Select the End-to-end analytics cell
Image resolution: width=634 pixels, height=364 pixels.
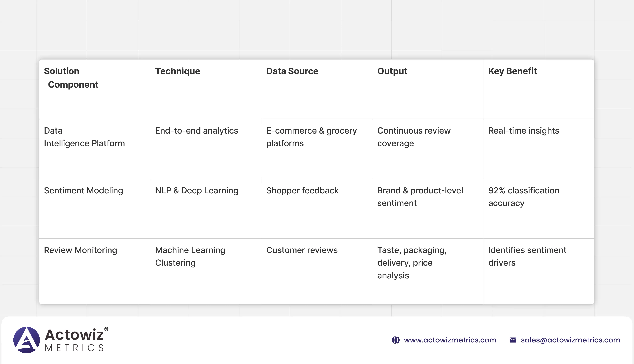(197, 131)
